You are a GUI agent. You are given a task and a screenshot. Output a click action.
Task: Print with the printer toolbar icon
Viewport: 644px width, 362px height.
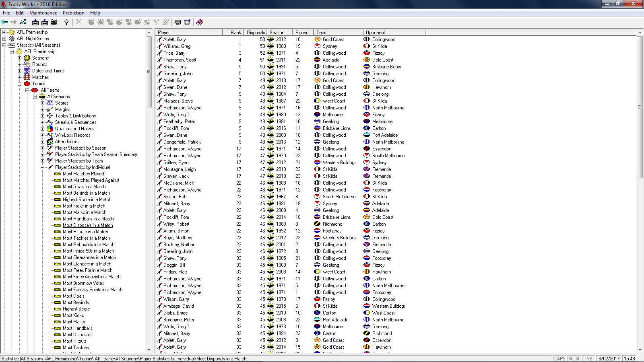(x=54, y=22)
